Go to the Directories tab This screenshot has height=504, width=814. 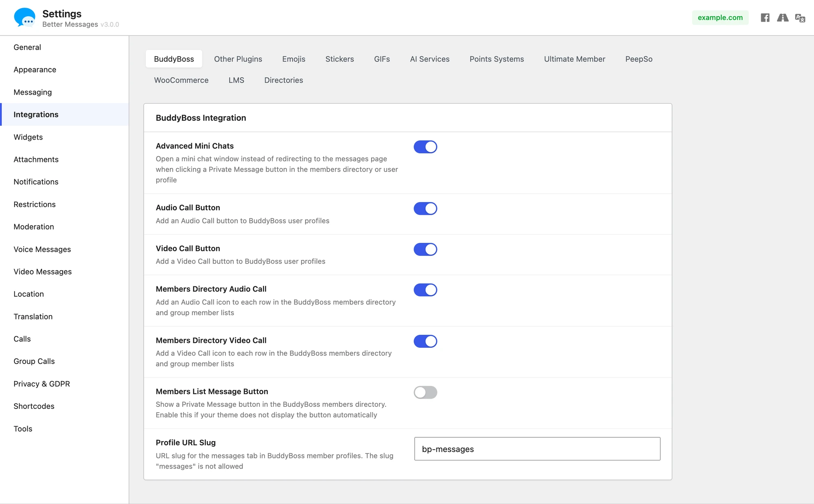tap(284, 80)
